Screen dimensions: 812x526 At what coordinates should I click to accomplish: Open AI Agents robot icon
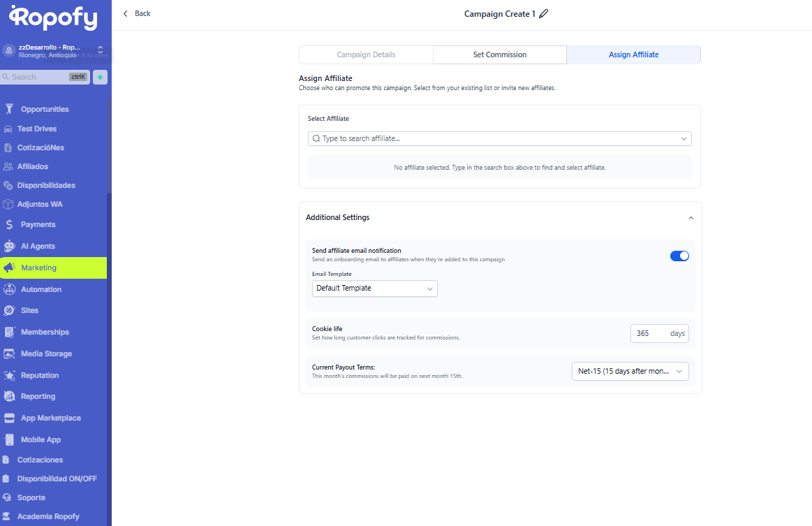9,246
